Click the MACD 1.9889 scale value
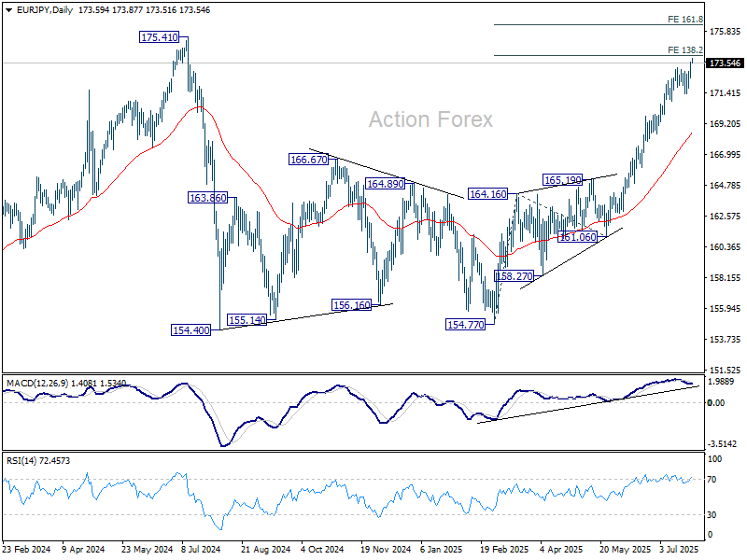 point(723,382)
